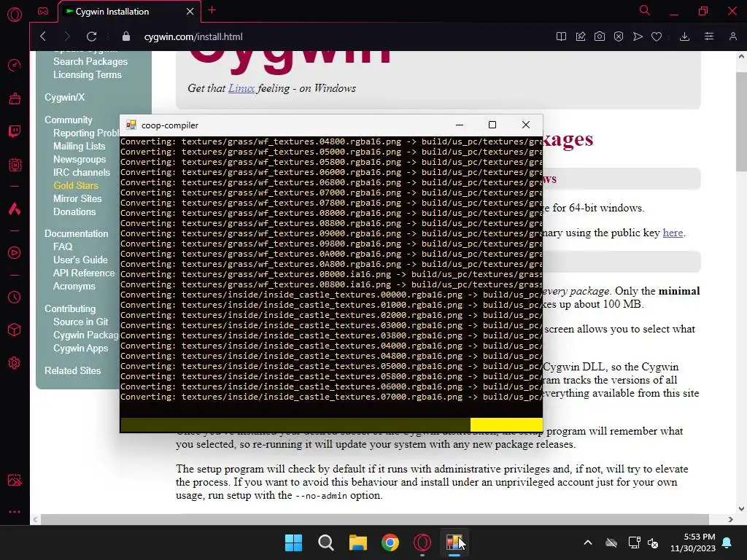The height and width of the screenshot is (560, 747).
Task: Open sidebar extensions cube icon
Action: [x=15, y=330]
